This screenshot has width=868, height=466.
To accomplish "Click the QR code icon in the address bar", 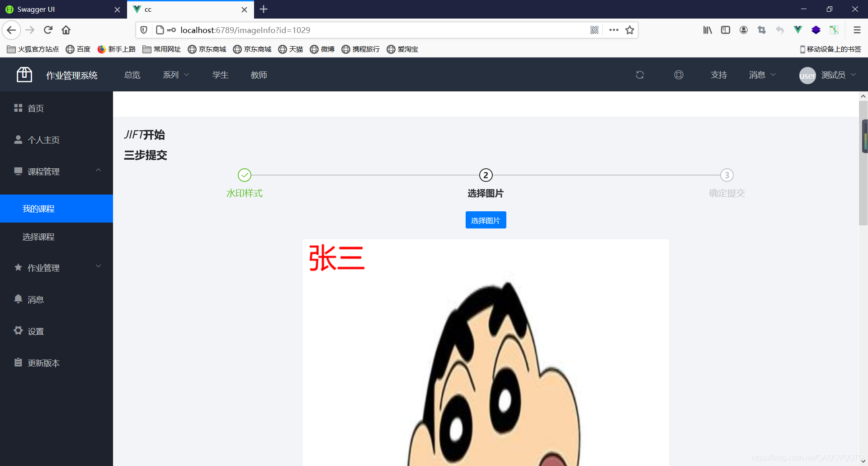I will [x=594, y=30].
